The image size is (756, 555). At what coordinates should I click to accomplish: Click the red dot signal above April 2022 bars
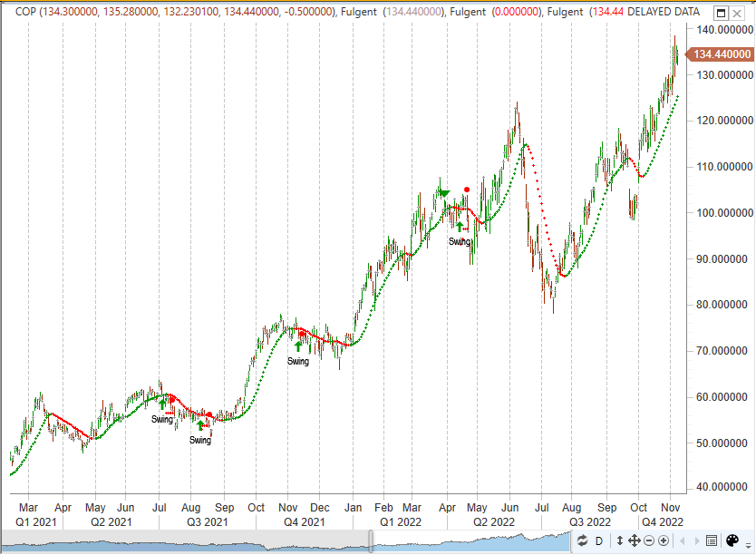click(x=467, y=190)
